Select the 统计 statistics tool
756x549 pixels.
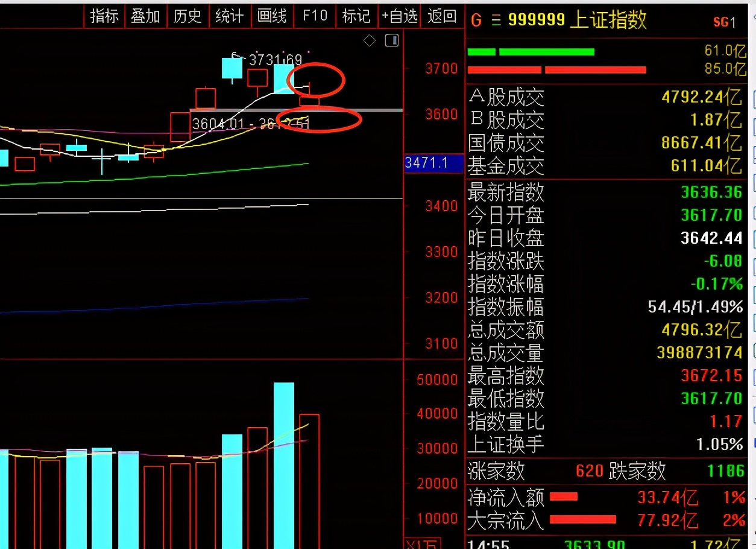point(230,16)
